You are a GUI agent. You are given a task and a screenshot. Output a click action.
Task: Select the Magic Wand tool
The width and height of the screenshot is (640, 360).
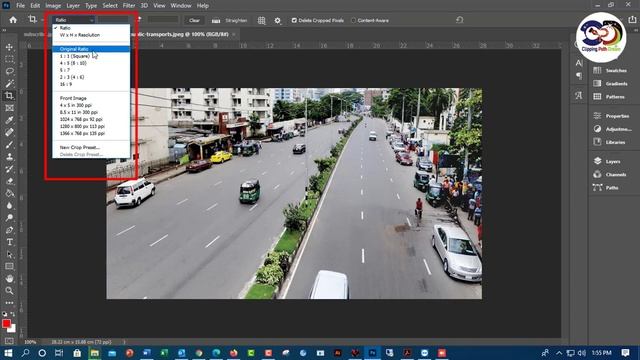coord(9,84)
